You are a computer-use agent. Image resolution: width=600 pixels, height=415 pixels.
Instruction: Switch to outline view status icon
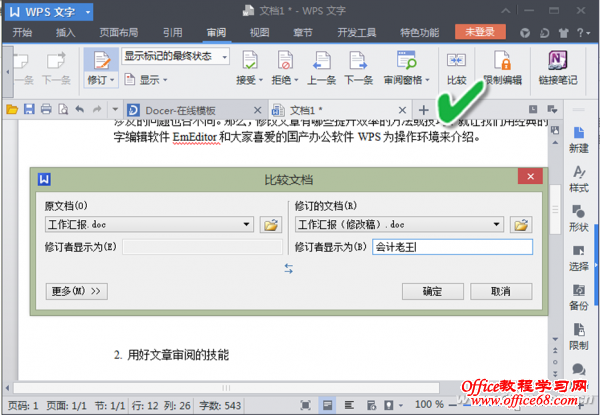pos(349,405)
